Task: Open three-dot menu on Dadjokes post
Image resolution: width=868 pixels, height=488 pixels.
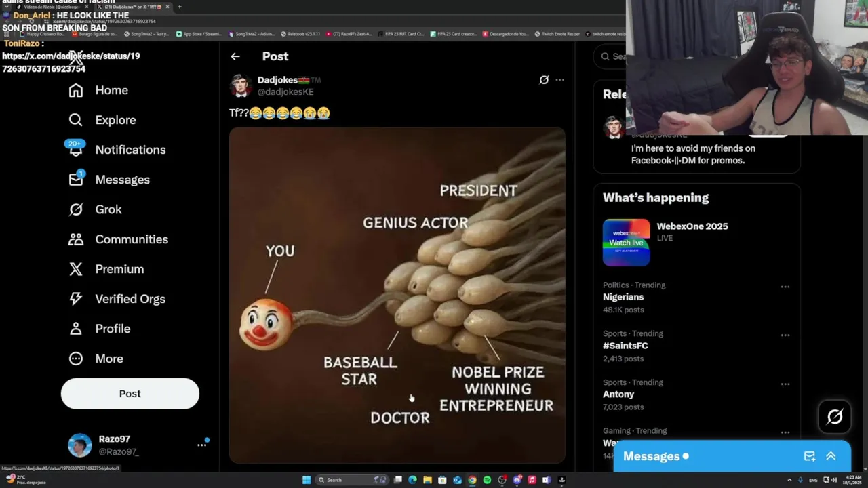Action: coord(559,80)
